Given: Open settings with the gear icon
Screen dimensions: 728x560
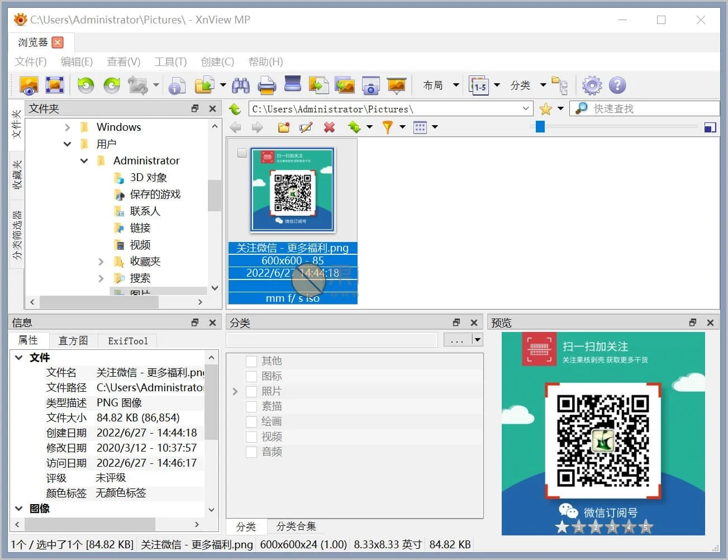Looking at the screenshot, I should point(592,86).
